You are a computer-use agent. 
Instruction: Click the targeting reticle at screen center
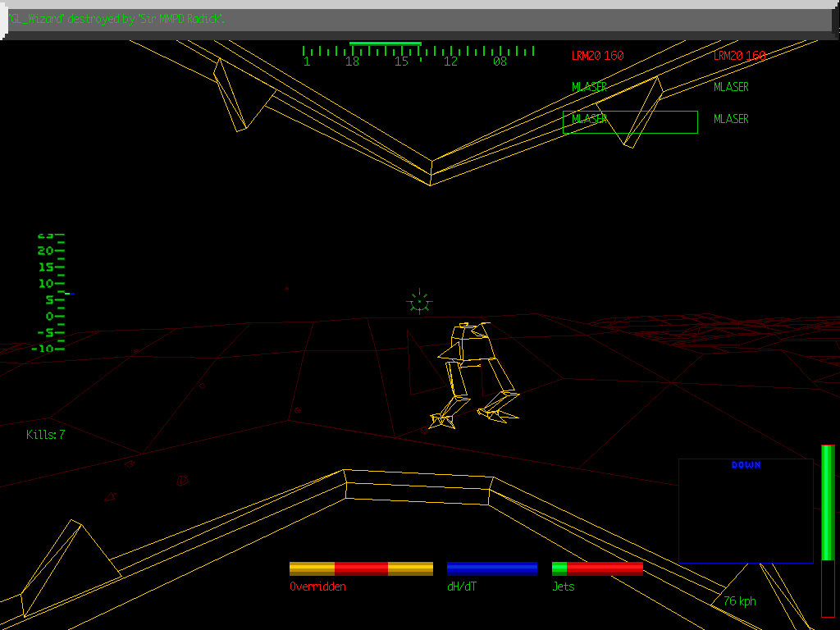coord(418,301)
